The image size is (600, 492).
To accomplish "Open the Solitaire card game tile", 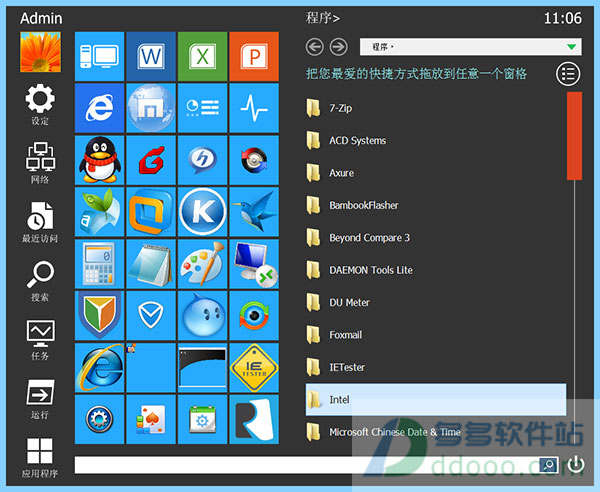I will [x=151, y=419].
